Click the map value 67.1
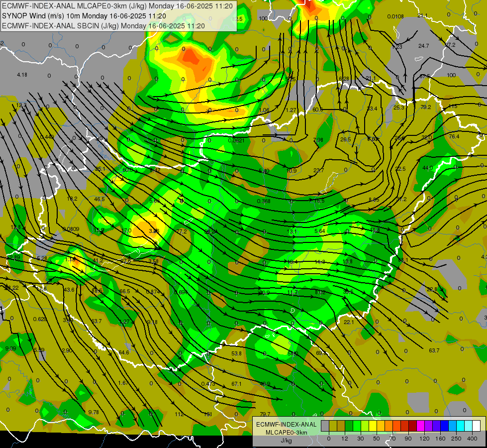Screen dimensions: 487x448 coord(236,384)
